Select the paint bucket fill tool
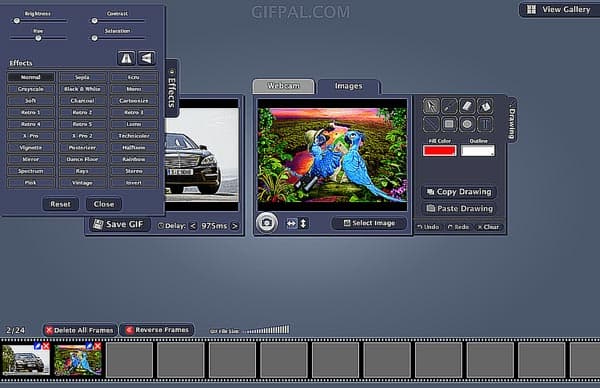The width and height of the screenshot is (600, 388). (x=485, y=106)
